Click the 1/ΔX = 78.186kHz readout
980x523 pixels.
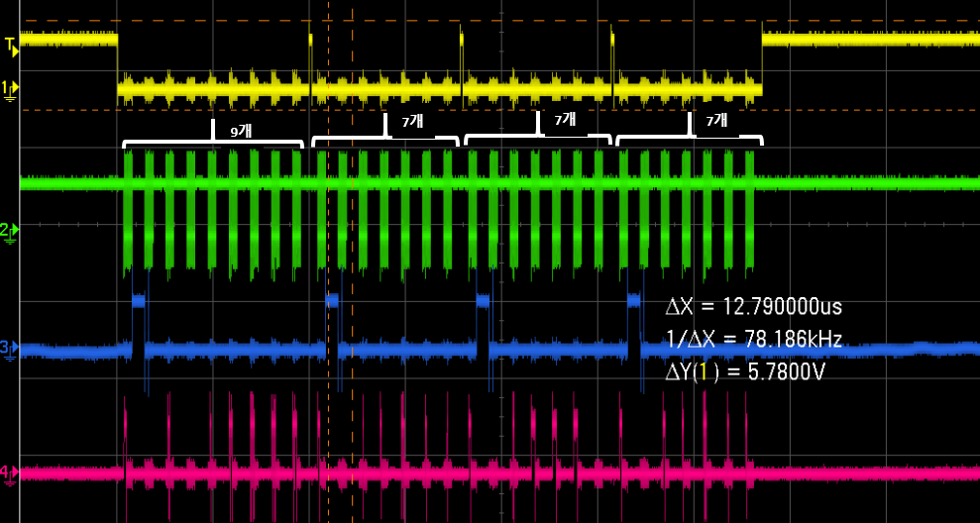point(753,340)
